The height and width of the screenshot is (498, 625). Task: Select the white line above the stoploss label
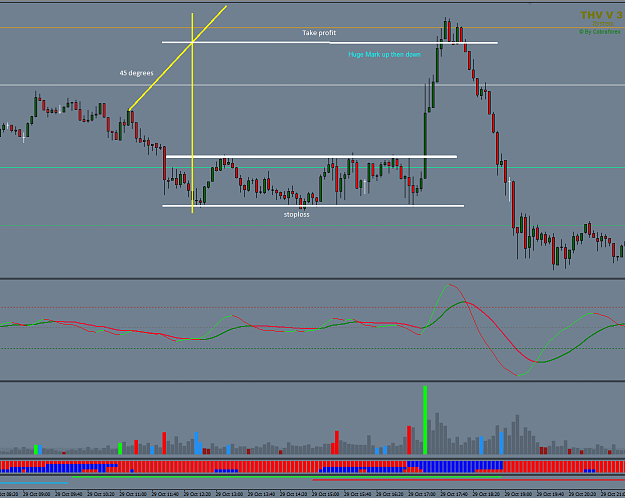313,206
